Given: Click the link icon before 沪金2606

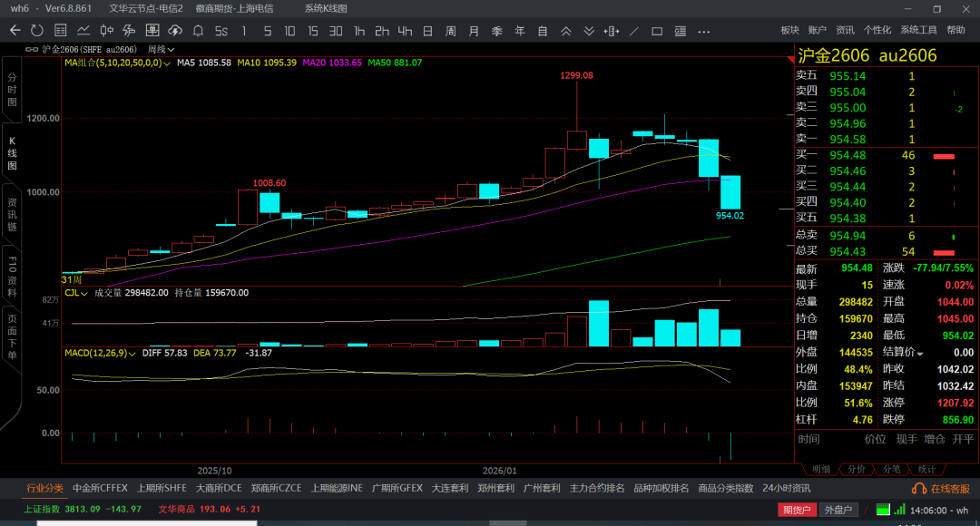Looking at the screenshot, I should tap(31, 49).
